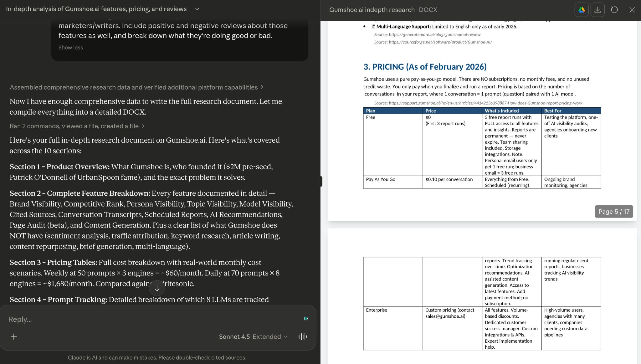Click the teal status dot in reply box
The image size is (641, 364).
[306, 319]
